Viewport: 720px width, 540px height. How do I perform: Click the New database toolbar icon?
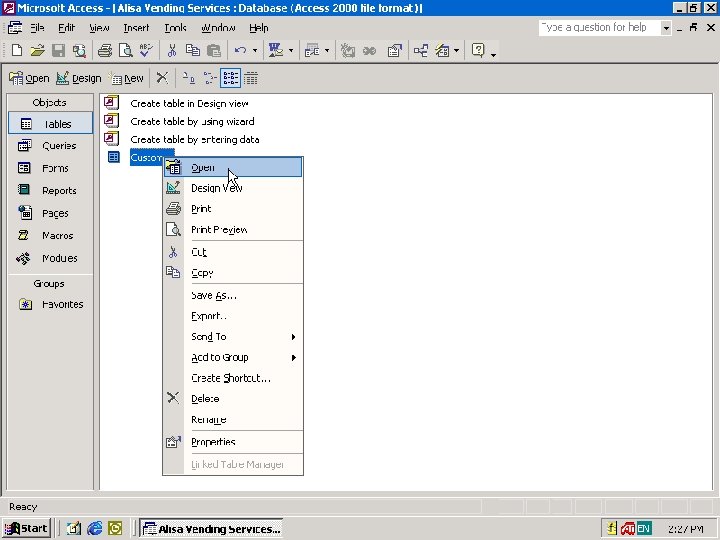[17, 51]
